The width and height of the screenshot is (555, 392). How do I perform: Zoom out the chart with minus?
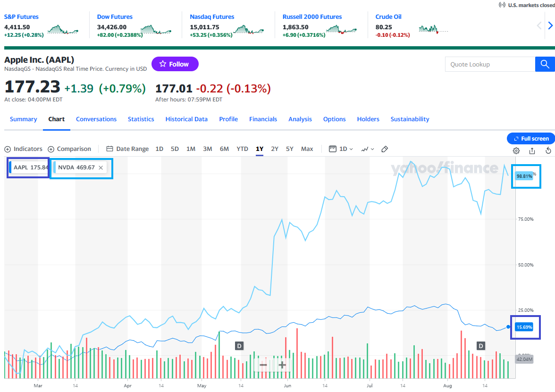click(x=263, y=365)
